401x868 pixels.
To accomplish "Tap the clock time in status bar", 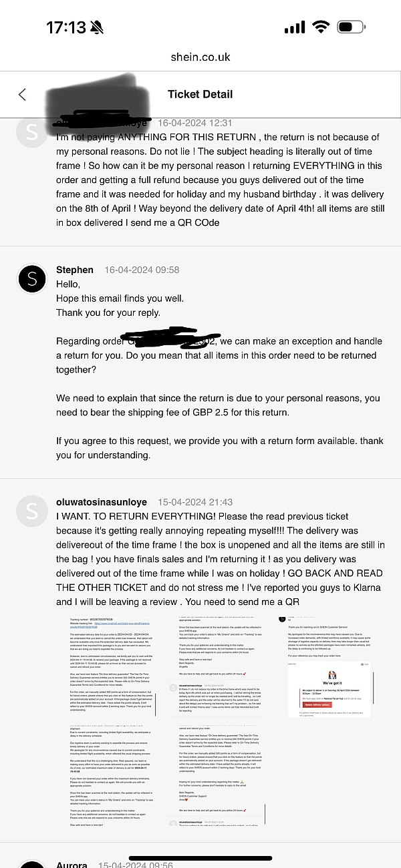I will (x=65, y=27).
